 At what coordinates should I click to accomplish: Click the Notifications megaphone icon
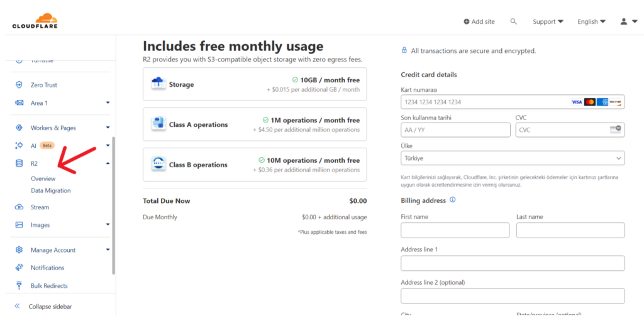tap(19, 268)
